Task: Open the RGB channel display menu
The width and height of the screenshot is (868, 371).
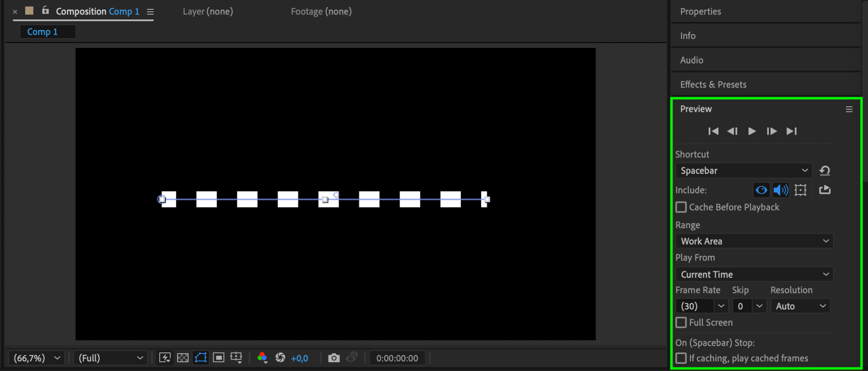Action: pos(262,358)
